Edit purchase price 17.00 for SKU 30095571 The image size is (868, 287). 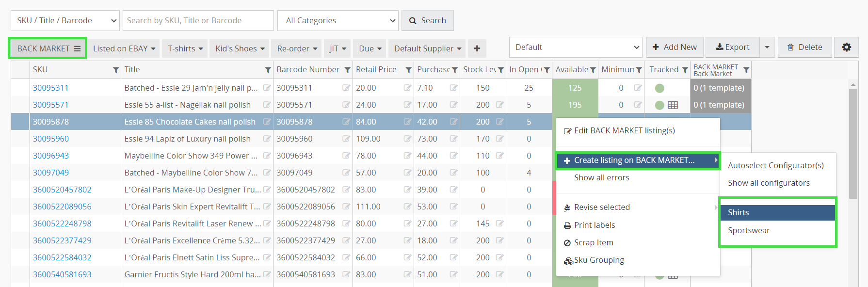point(453,105)
